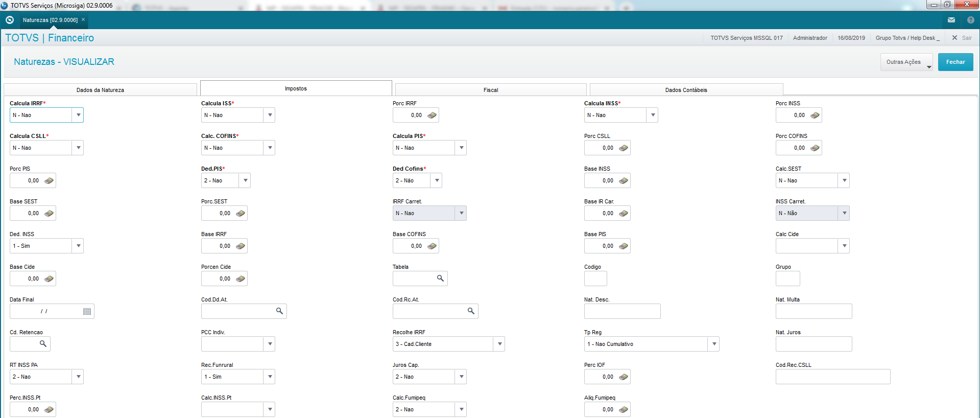Click Sair to exit the system
Screen dimensions: 980x418
pos(962,38)
